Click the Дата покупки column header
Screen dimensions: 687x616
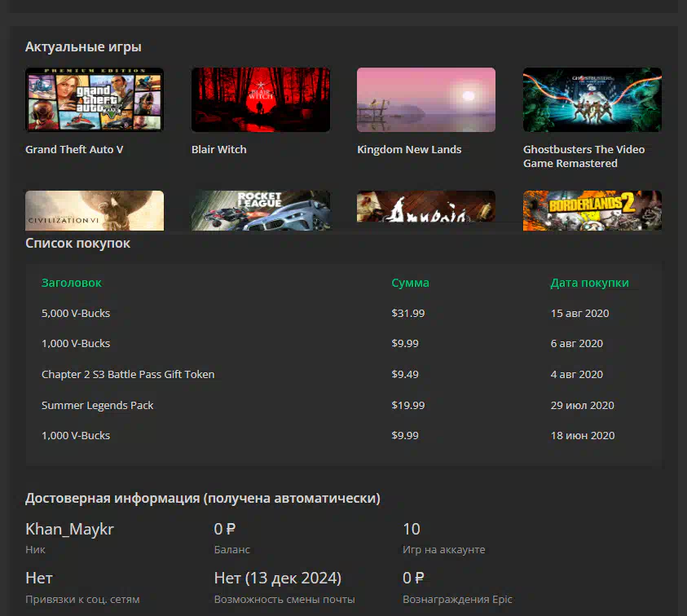coord(590,283)
